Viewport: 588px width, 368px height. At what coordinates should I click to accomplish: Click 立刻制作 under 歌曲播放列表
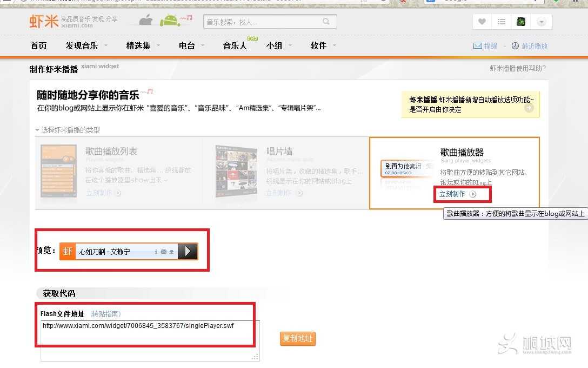pos(99,193)
